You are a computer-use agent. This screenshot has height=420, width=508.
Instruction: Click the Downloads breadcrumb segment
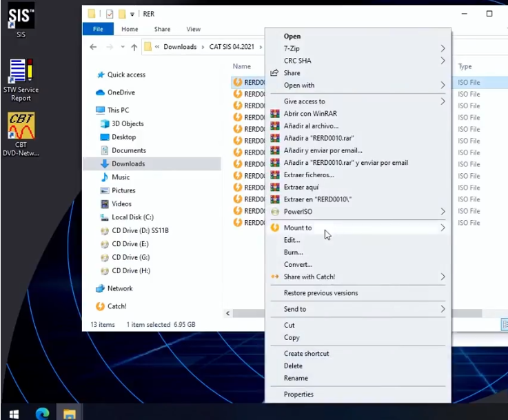click(180, 47)
